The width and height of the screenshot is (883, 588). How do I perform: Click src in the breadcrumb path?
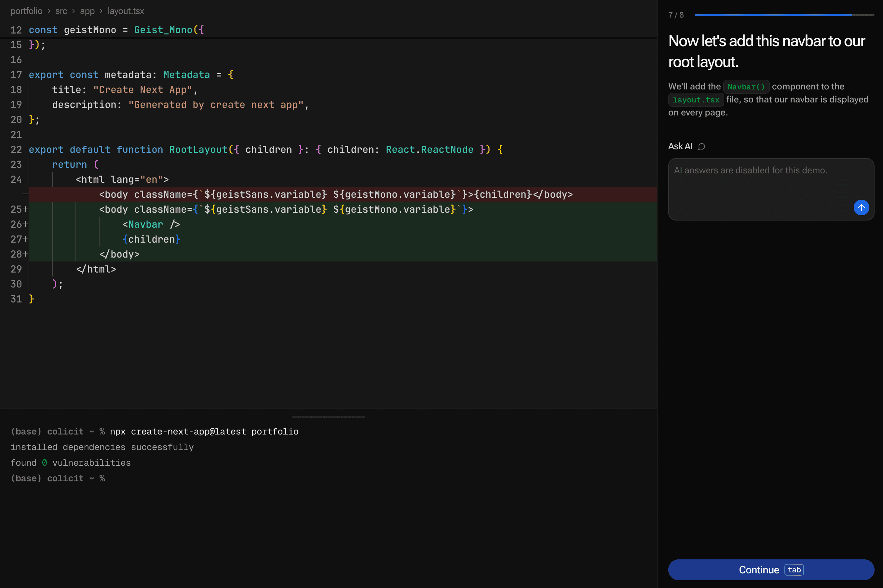[x=61, y=11]
